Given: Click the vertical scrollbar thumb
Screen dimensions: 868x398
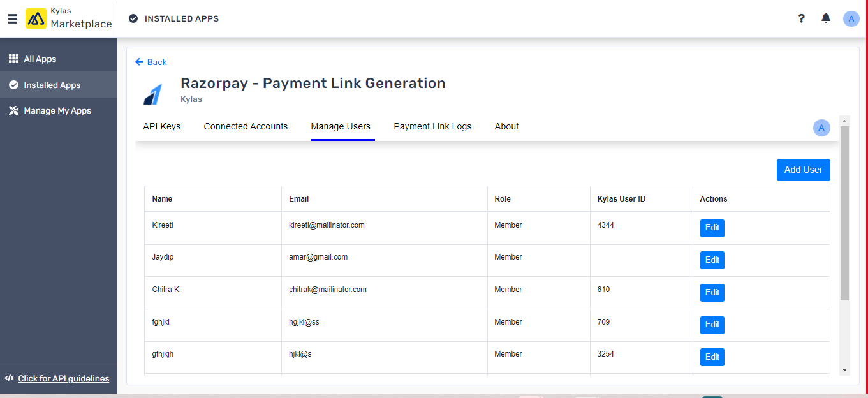Looking at the screenshot, I should pos(844,213).
